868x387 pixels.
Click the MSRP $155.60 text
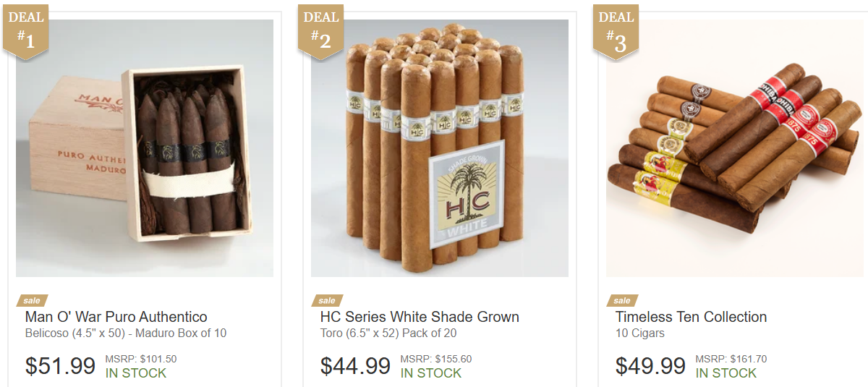point(436,359)
